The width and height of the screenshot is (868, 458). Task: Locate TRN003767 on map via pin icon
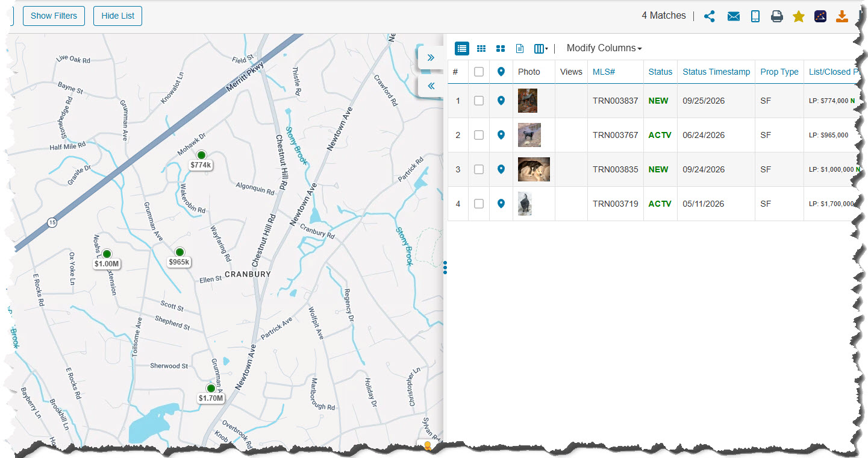[x=501, y=135]
